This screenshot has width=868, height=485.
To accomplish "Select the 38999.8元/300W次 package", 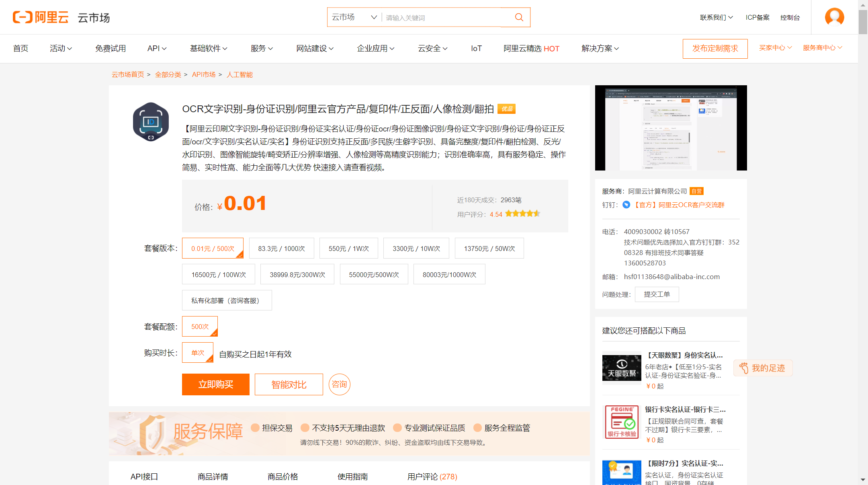I will pyautogui.click(x=297, y=274).
